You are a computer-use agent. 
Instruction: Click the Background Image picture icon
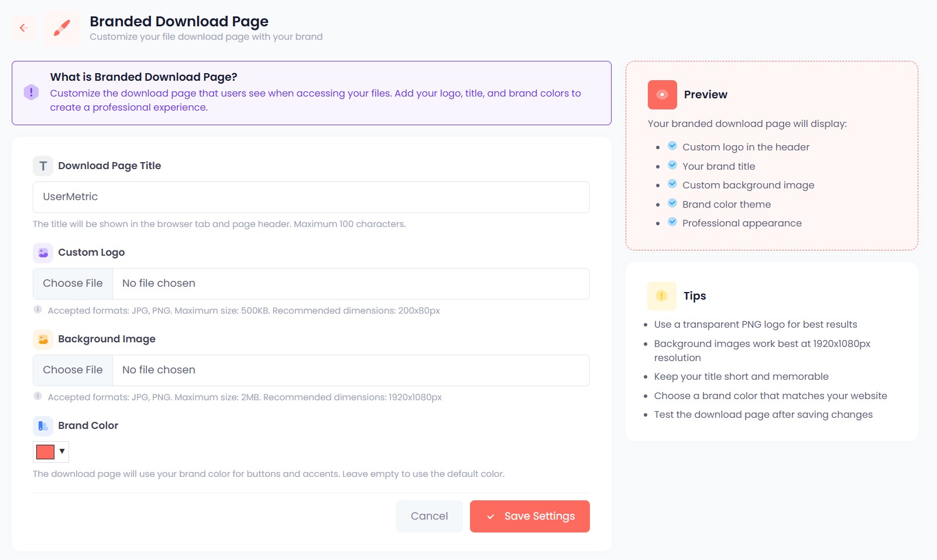click(43, 339)
